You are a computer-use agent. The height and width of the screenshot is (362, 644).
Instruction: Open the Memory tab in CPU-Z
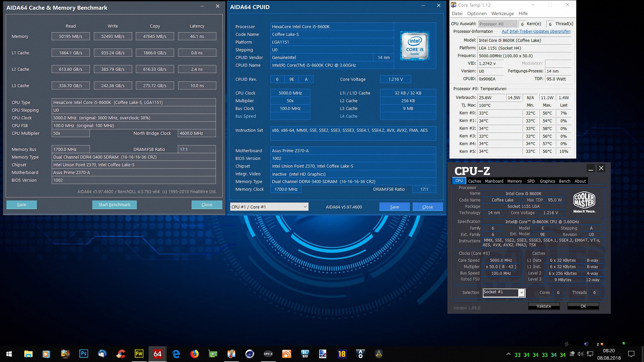pos(514,181)
